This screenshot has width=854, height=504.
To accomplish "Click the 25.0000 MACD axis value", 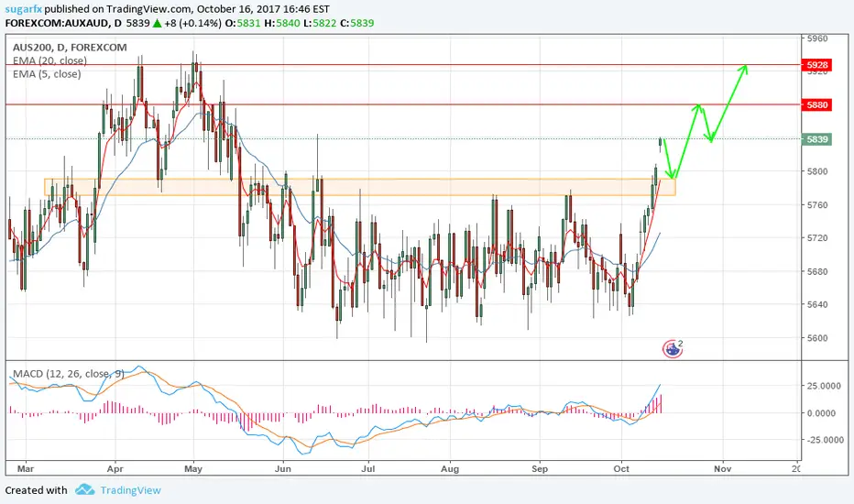I will click(x=824, y=386).
